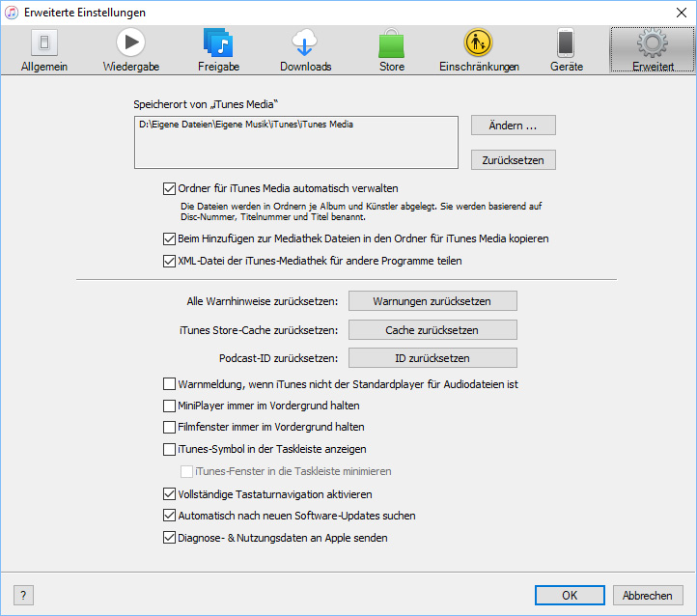Screen dimensions: 697x616
Task: Click the 'Speicherort von iTunes Media' label
Action: (206, 104)
